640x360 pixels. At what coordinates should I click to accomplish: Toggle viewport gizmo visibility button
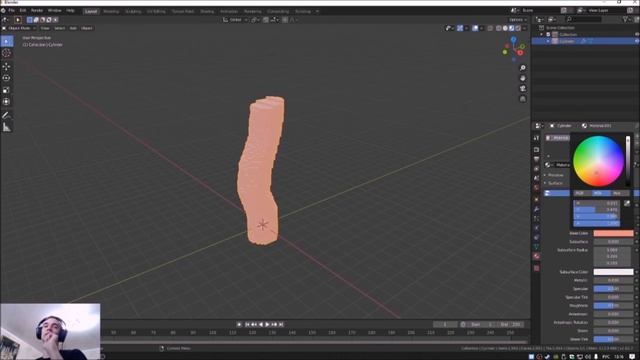(x=460, y=28)
